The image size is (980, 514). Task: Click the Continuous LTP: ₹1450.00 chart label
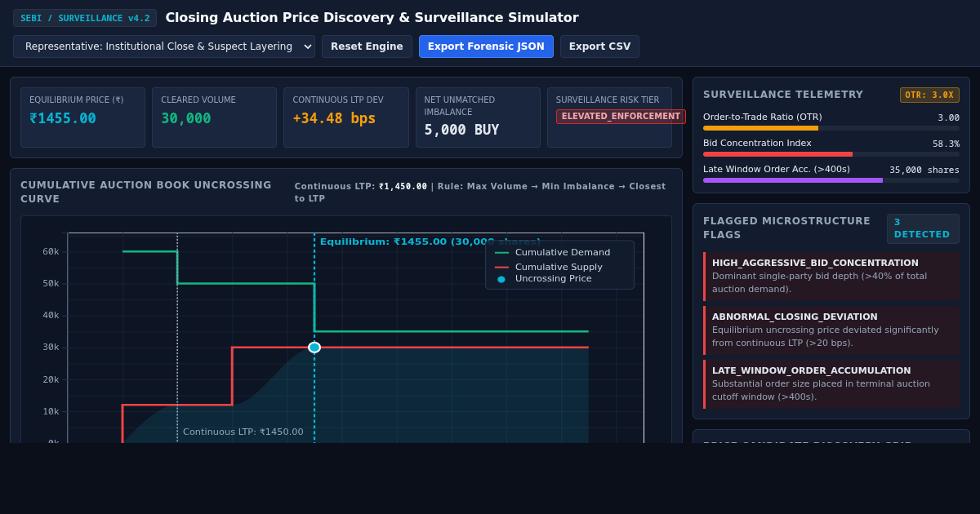click(243, 432)
